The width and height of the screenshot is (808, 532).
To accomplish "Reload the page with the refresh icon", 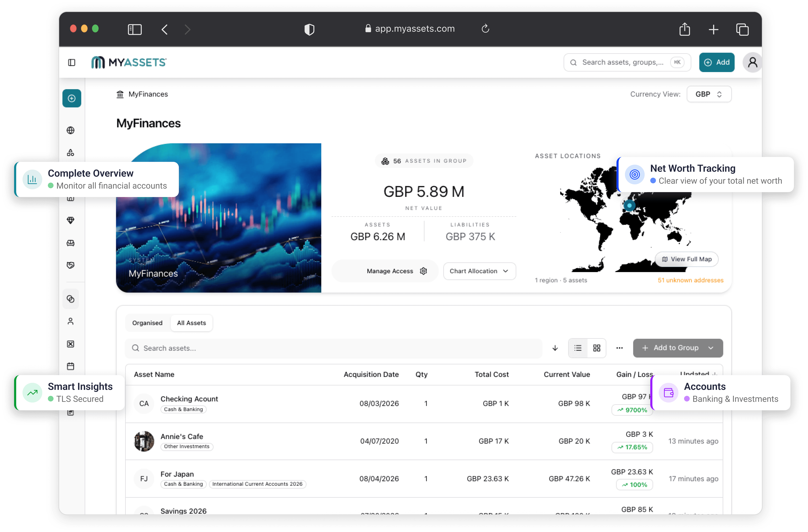I will click(486, 28).
